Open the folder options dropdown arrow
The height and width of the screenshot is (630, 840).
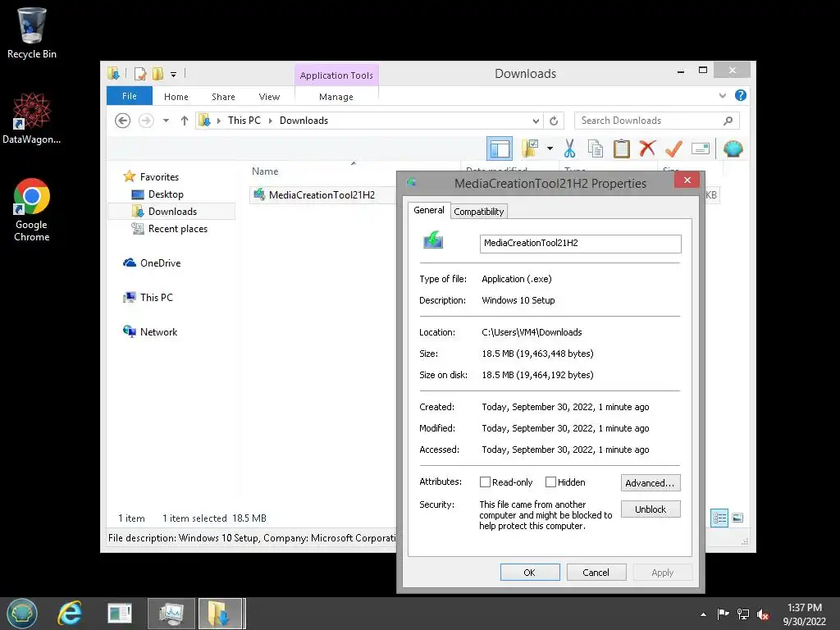click(550, 148)
